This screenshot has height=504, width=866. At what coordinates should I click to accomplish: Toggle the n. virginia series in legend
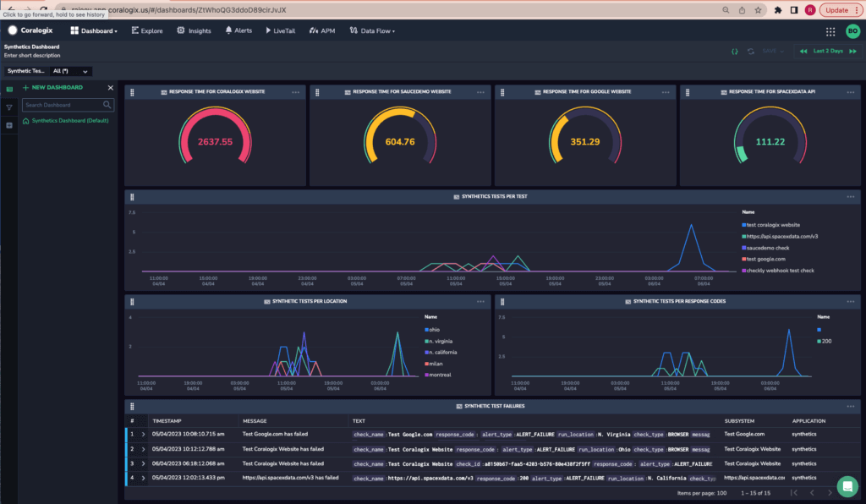[x=438, y=341]
